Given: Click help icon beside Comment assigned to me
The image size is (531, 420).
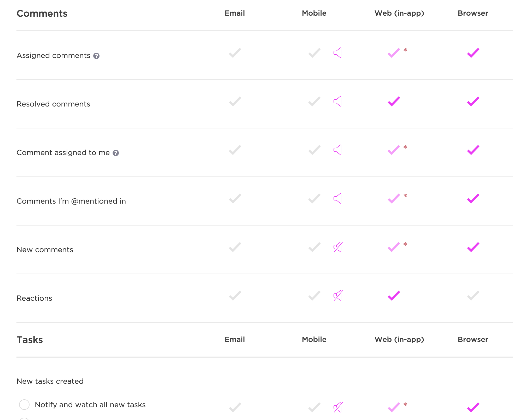Looking at the screenshot, I should [x=116, y=153].
